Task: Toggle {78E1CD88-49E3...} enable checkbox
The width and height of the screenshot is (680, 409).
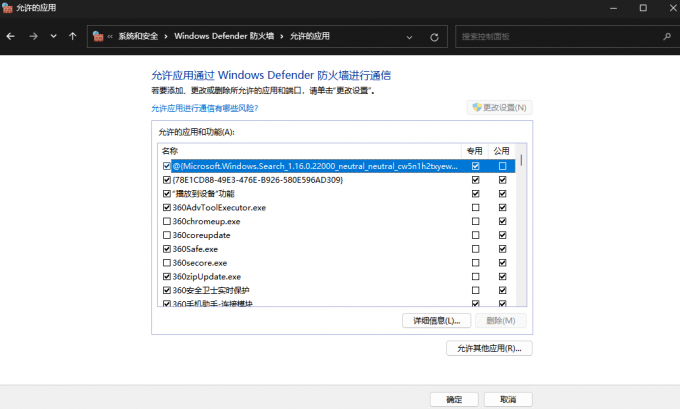Action: click(167, 180)
